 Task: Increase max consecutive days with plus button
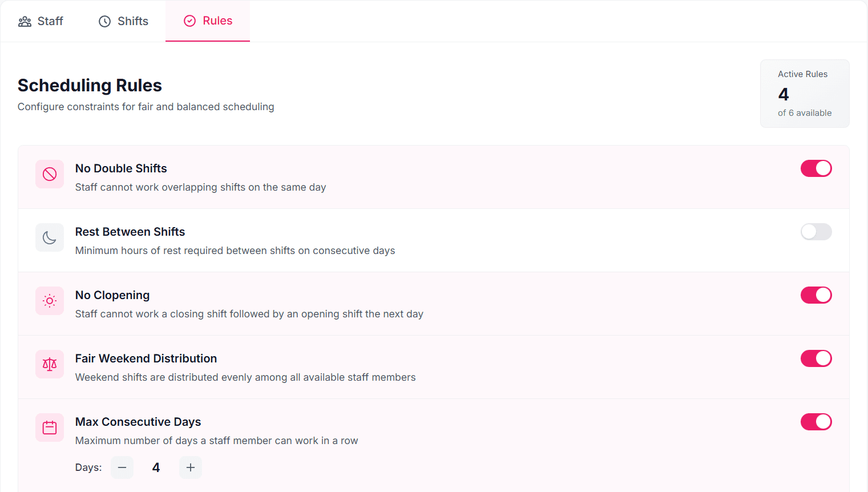(191, 467)
